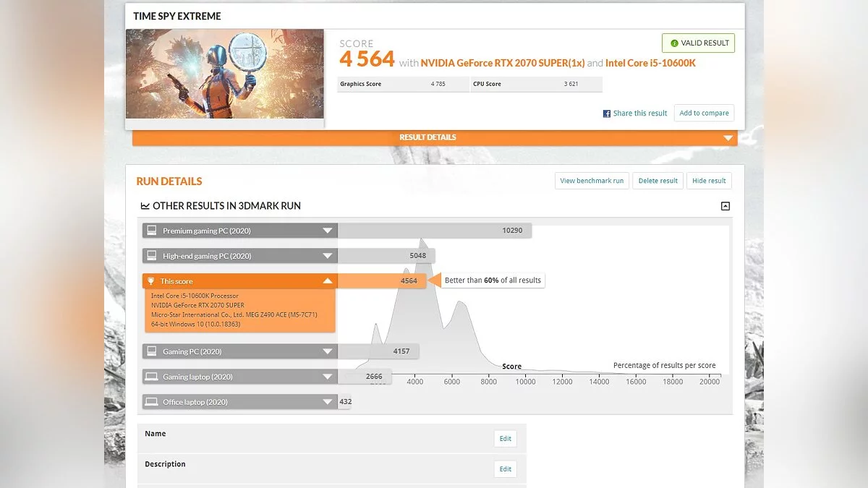Click the laptop icon on Gaming laptop row

(x=152, y=377)
